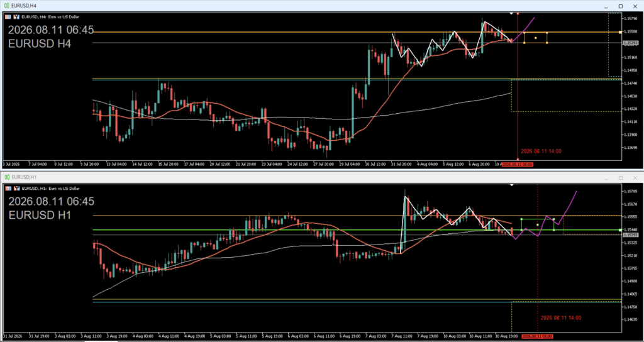Image resolution: width=644 pixels, height=342 pixels.
Task: Maximize the EURUSD,H1 chart window
Action: pyautogui.click(x=621, y=178)
